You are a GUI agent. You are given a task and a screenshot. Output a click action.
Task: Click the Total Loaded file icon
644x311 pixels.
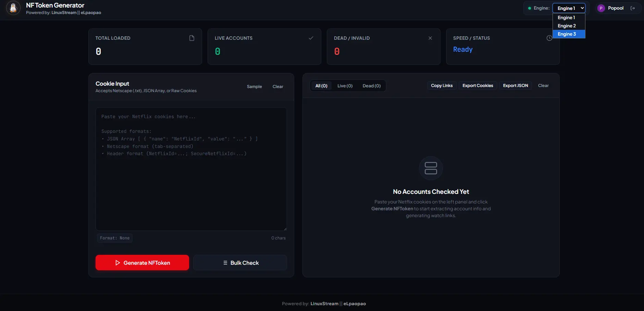coord(192,38)
